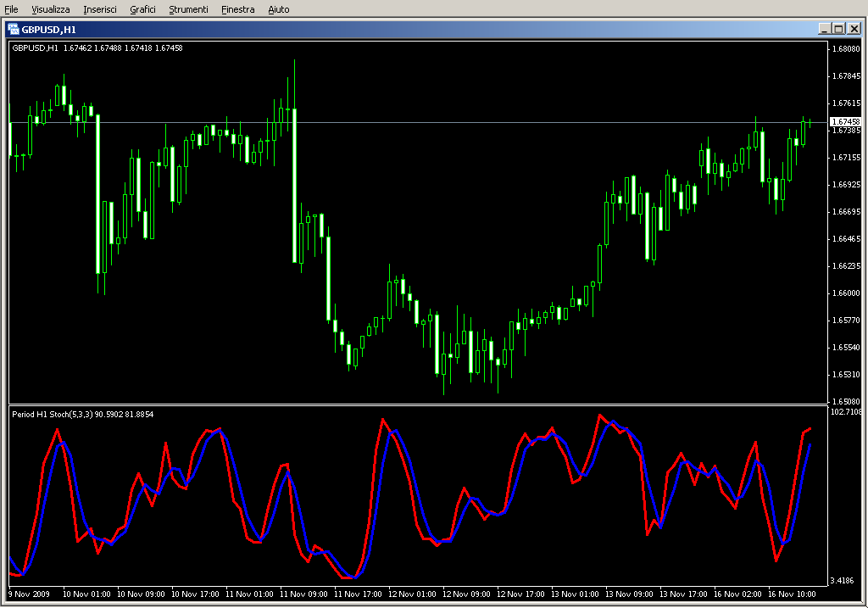Click the 10 Nov 17:00 time label
Screen dimensions: 868x608
195,594
